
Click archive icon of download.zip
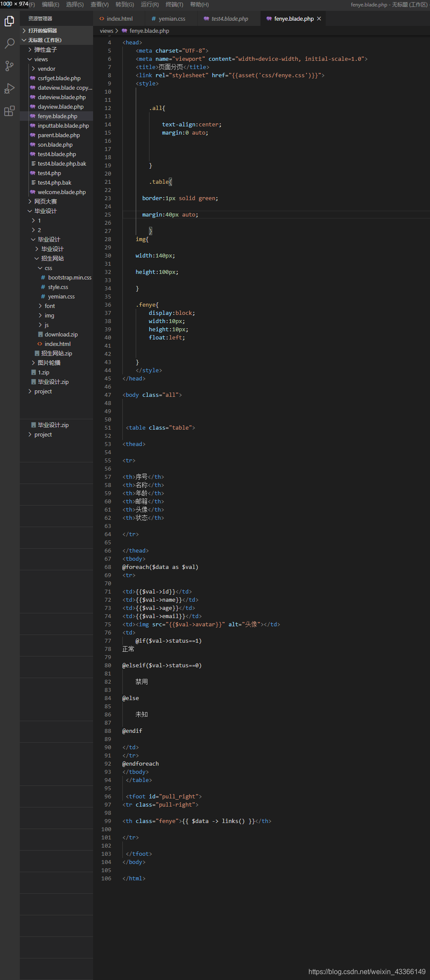[x=41, y=334]
